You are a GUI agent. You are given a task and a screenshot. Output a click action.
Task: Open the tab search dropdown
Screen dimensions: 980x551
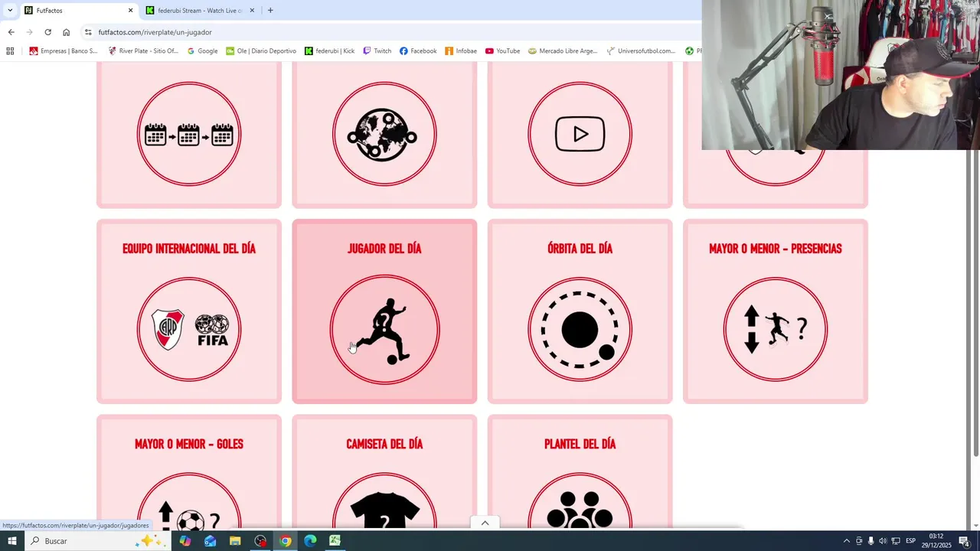click(9, 11)
